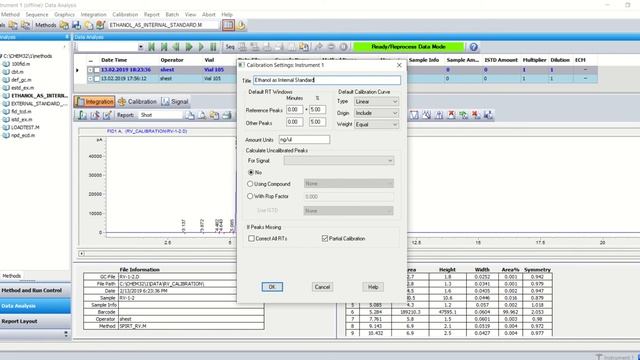Open the Calibration menu in the menu bar
The height and width of the screenshot is (360, 640).
tap(125, 14)
